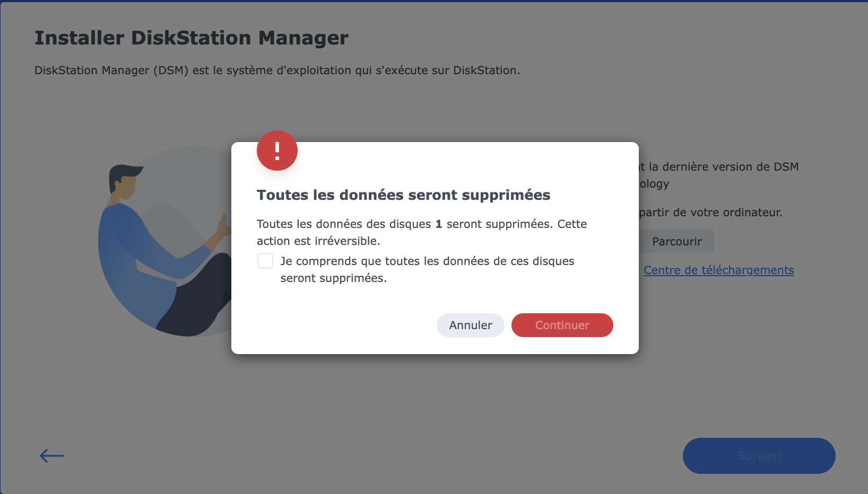
Task: Click the bold disk number 1
Action: 439,224
